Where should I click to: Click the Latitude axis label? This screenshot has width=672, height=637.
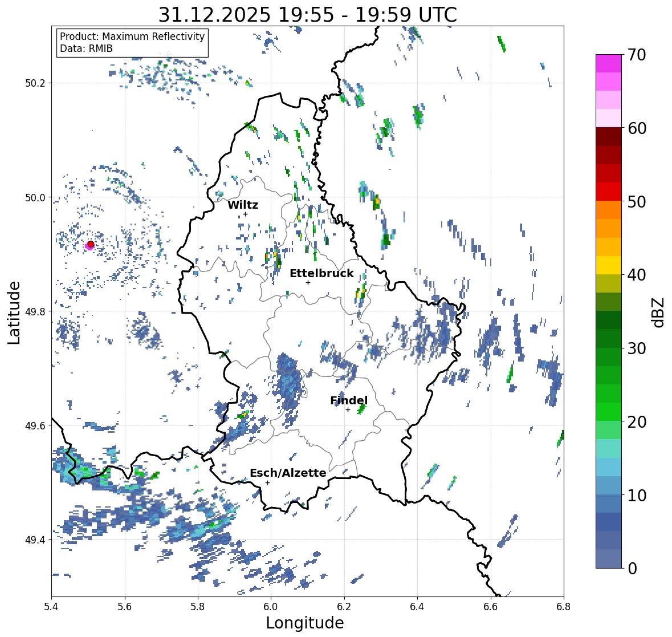tap(14, 313)
